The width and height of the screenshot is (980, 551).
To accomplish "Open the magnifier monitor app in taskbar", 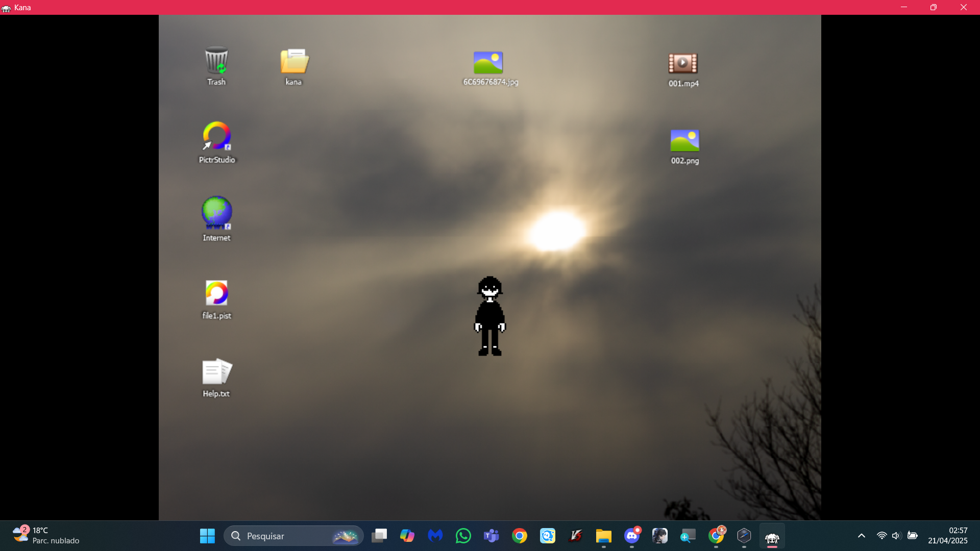I will [x=688, y=536].
